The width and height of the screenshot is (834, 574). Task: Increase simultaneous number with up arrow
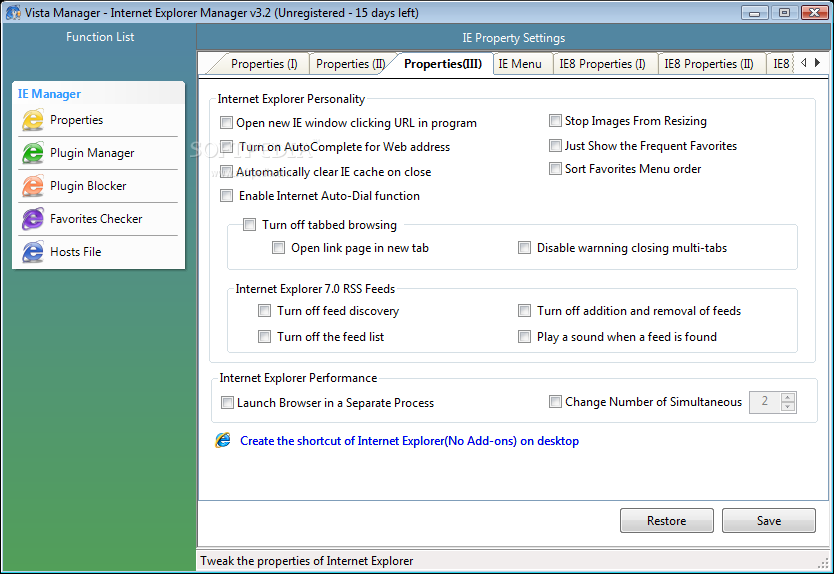[x=788, y=397]
